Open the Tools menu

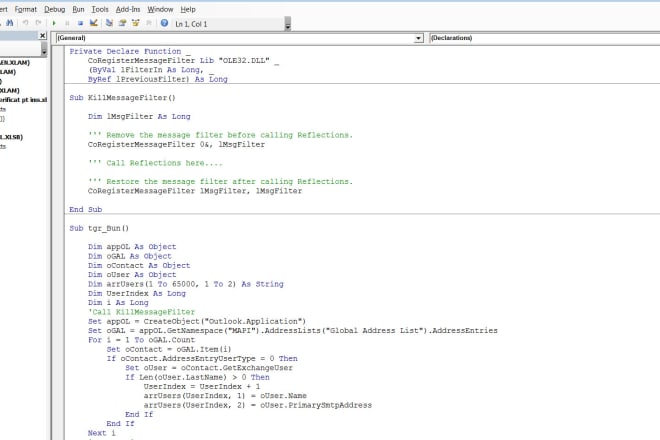(100, 9)
